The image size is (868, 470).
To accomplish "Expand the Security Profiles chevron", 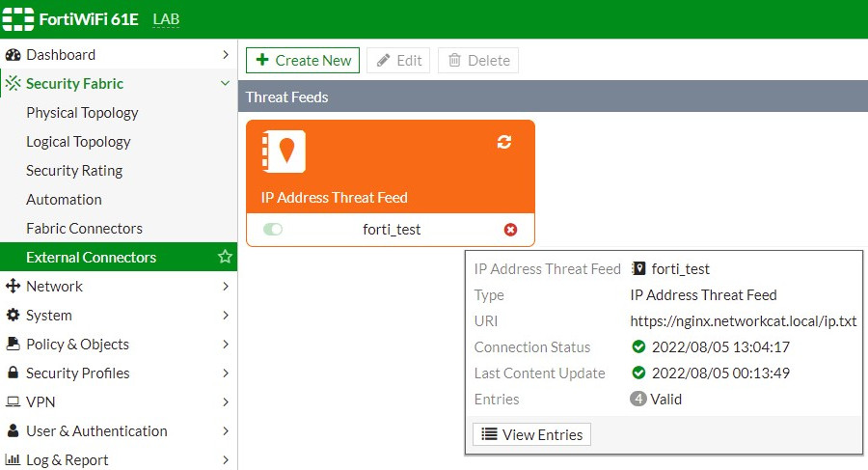I will coord(226,373).
